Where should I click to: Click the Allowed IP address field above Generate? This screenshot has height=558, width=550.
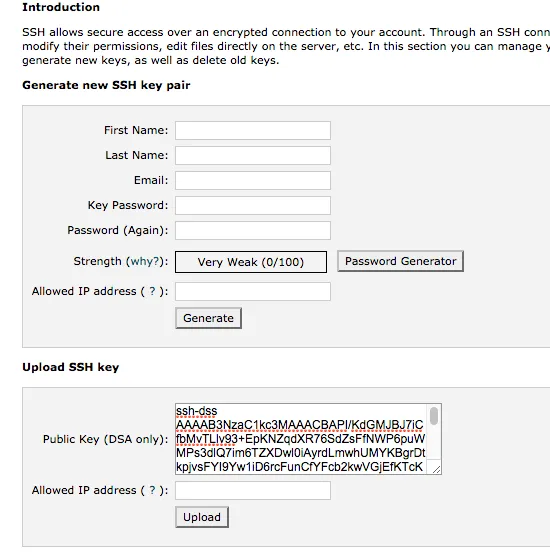(x=253, y=291)
